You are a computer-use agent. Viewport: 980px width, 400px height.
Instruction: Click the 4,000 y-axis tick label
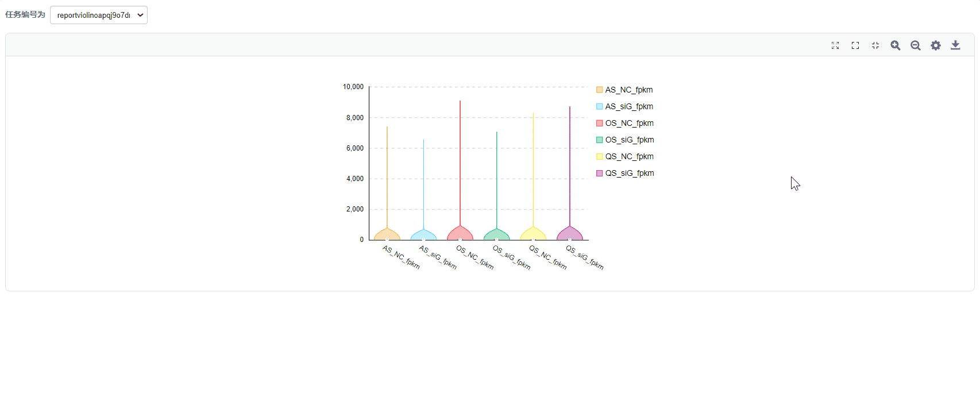[x=355, y=179]
